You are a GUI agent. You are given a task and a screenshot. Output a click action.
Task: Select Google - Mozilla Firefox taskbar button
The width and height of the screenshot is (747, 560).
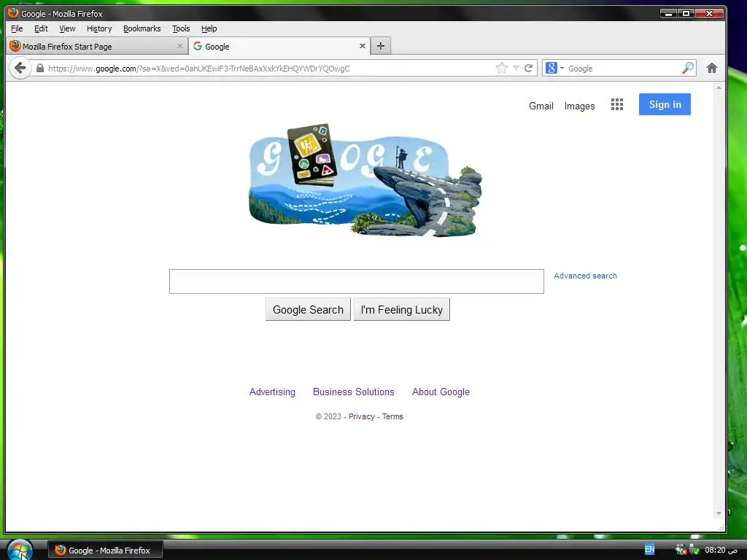[x=105, y=550]
